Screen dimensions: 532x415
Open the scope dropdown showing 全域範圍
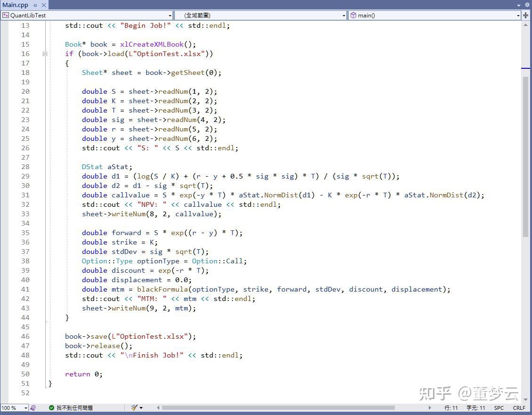pos(344,15)
